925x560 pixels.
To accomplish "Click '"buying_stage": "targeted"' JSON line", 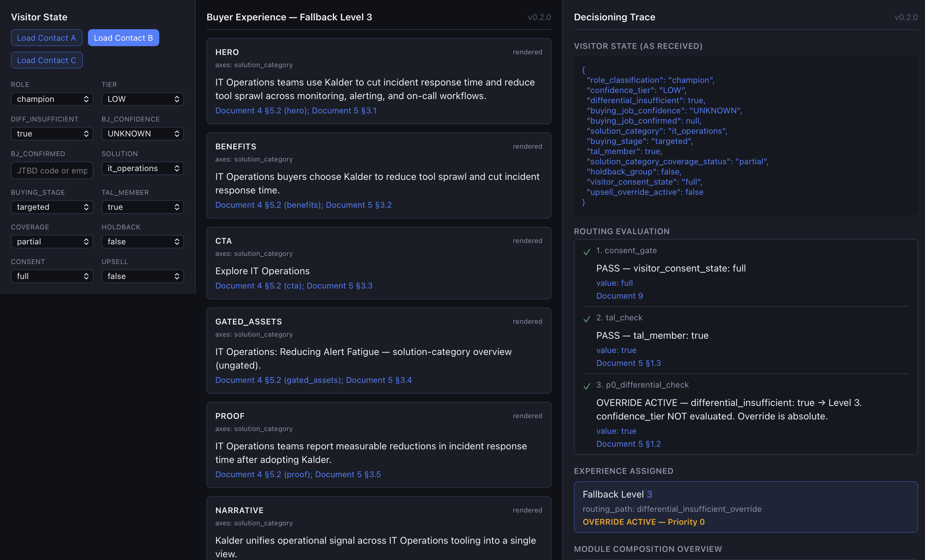I will [640, 142].
